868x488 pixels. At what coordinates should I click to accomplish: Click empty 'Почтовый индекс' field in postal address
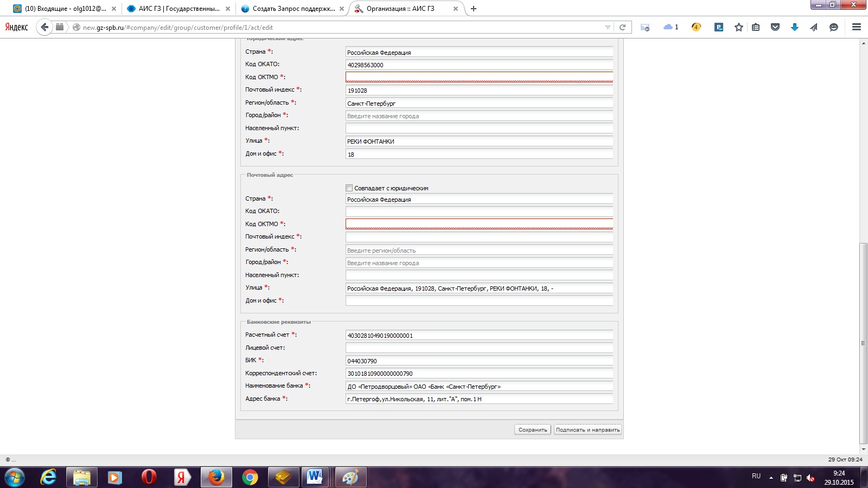[479, 237]
